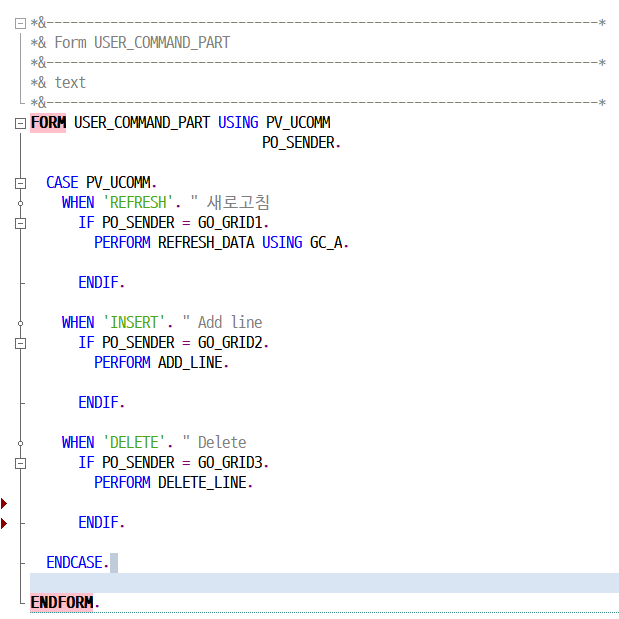Click the red margin arrow beside last ENDIF
Viewport: 619px width, 619px height.
[x=4, y=523]
